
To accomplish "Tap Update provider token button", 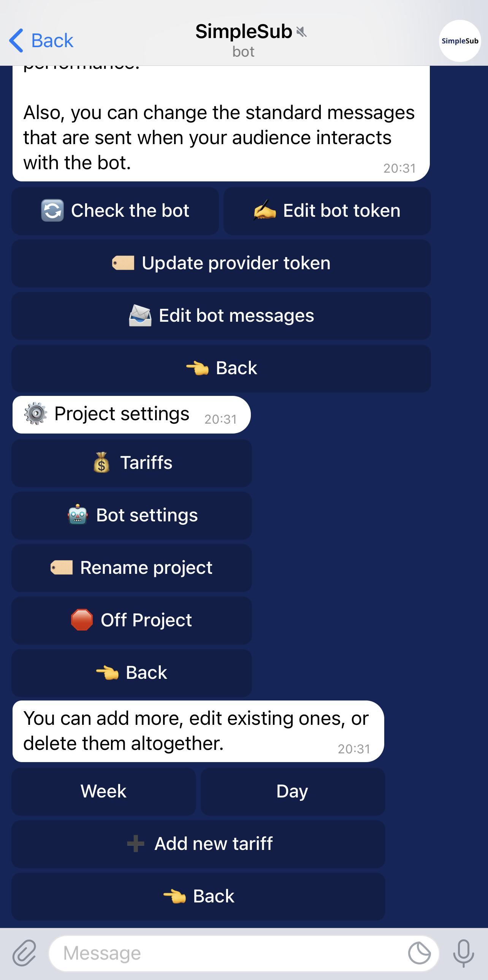I will [221, 263].
